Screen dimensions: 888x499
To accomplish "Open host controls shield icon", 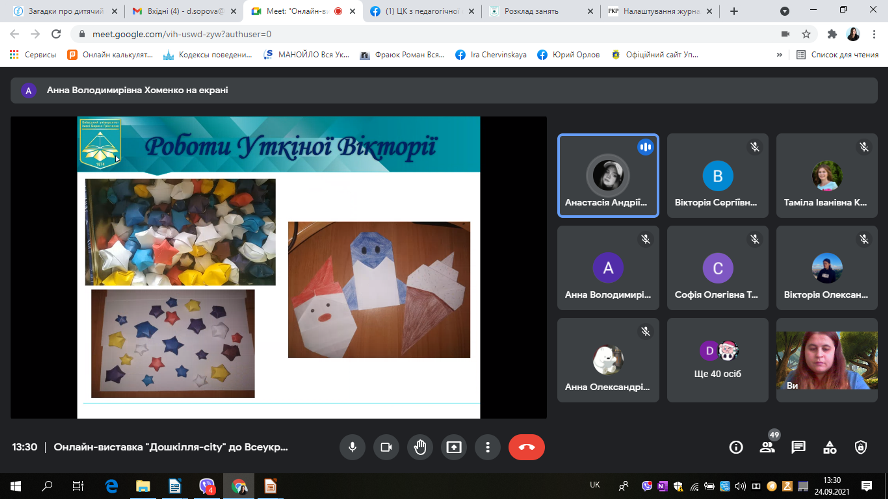I will (861, 447).
